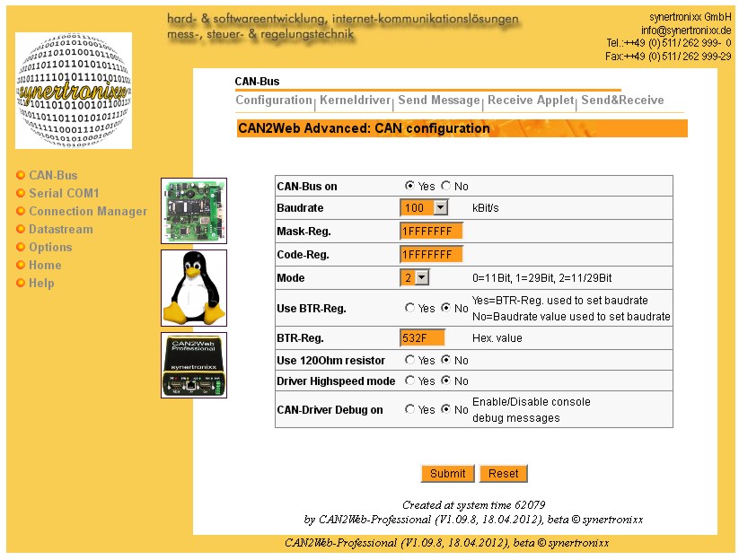
Task: Click the orange bullet beside CAN-Bus
Action: coord(20,176)
